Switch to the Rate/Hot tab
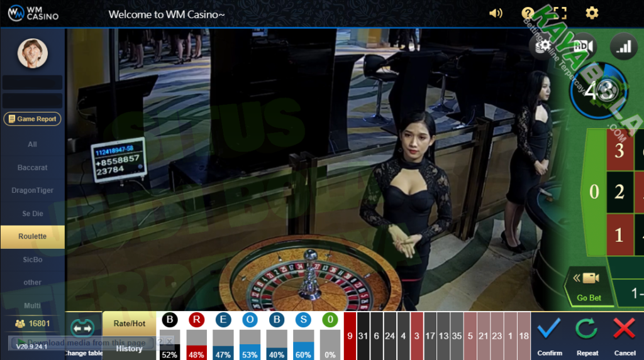This screenshot has width=644, height=360. (129, 324)
